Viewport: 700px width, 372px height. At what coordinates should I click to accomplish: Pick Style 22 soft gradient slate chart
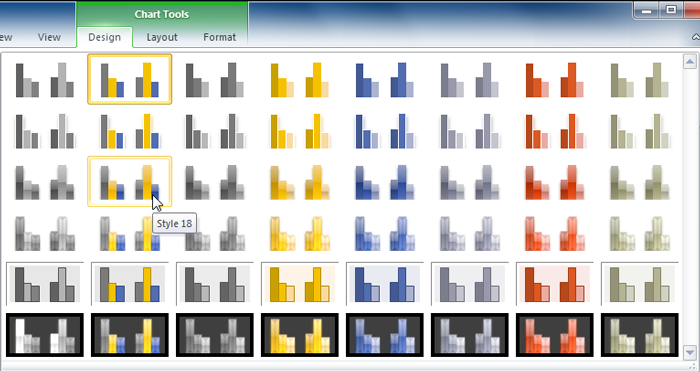click(470, 182)
